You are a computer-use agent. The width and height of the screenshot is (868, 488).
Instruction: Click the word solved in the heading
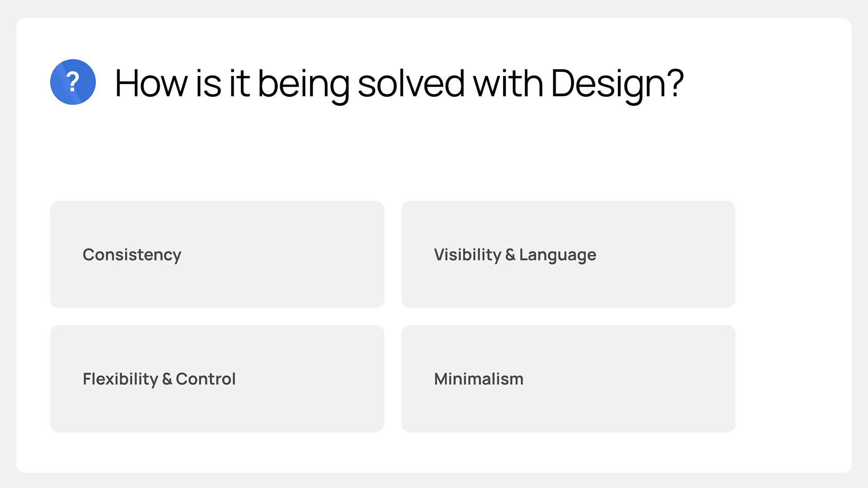click(x=411, y=83)
